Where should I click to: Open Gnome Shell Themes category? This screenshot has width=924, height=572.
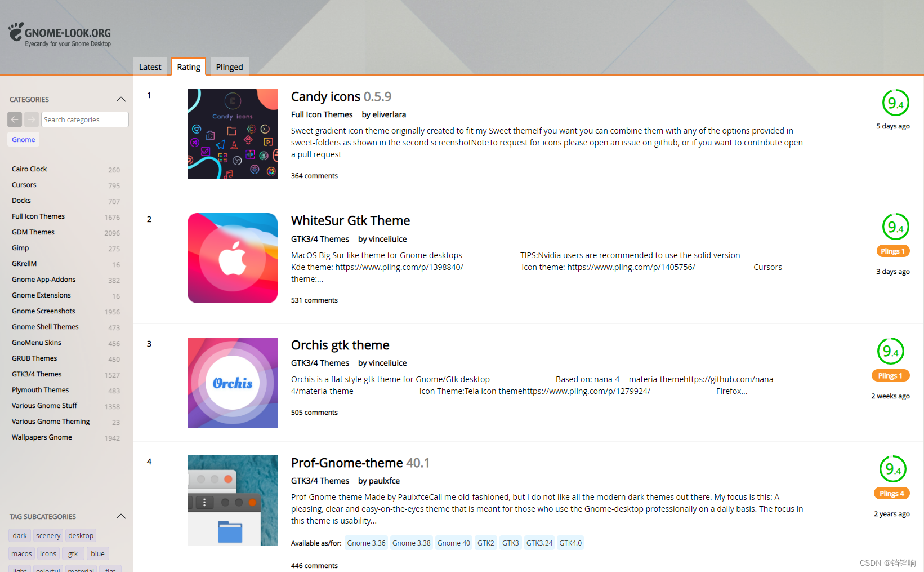(45, 327)
